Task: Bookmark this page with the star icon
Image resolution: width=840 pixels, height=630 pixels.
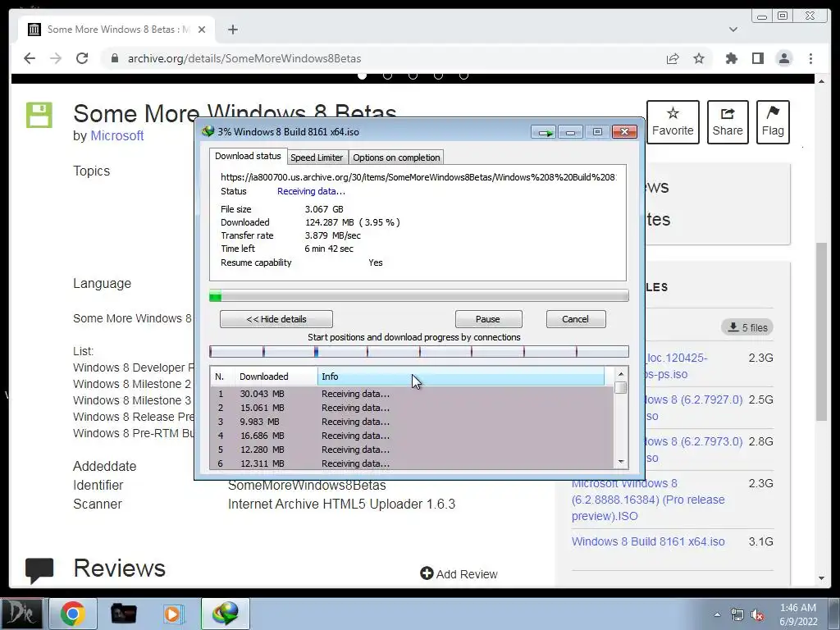Action: (699, 58)
